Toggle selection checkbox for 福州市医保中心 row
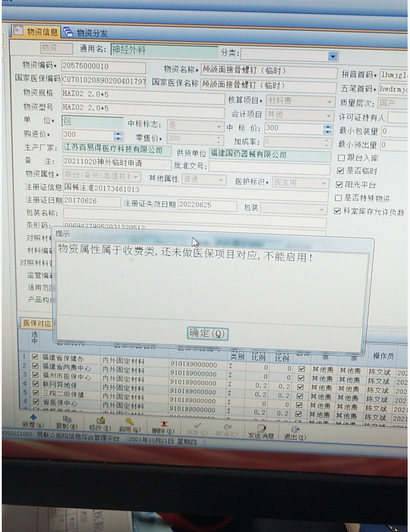The image size is (410, 532). (x=35, y=375)
